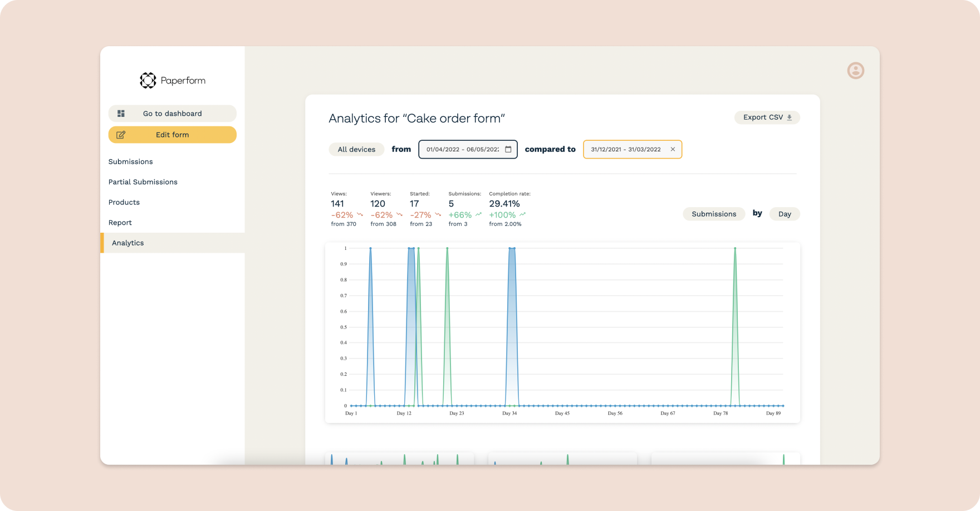
Task: Open Submissions in the sidebar
Action: (x=130, y=161)
